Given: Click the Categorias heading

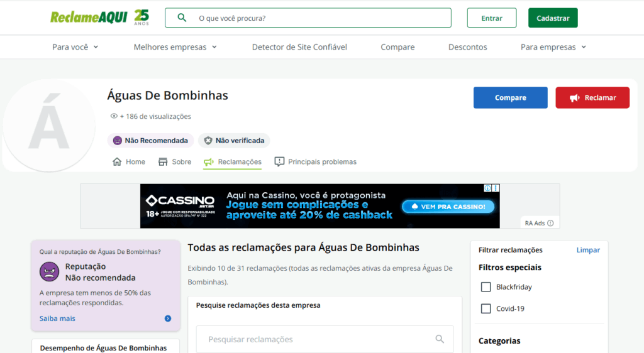Looking at the screenshot, I should point(499,340).
